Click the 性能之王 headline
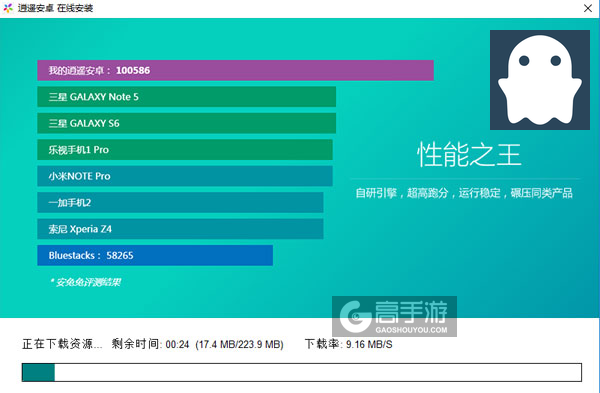The image size is (600, 393). [469, 155]
